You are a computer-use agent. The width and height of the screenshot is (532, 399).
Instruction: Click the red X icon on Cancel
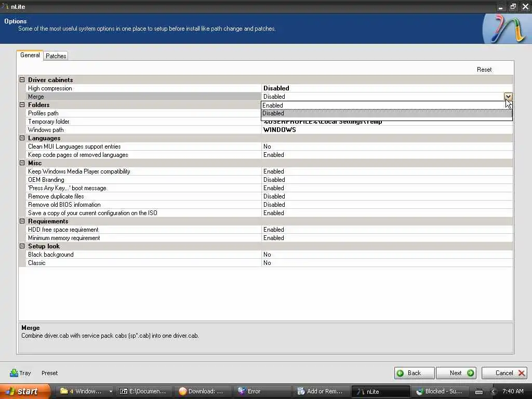pos(522,373)
